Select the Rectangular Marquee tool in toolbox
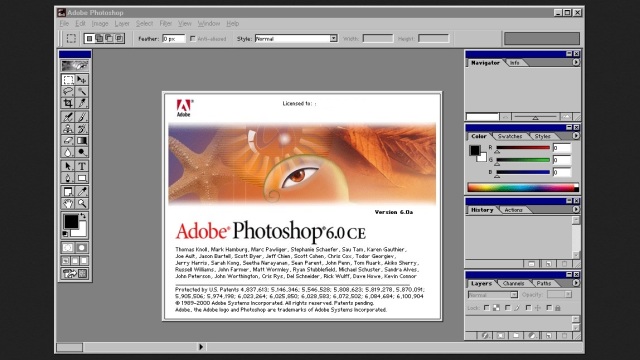Image resolution: width=640 pixels, height=360 pixels. 68,80
